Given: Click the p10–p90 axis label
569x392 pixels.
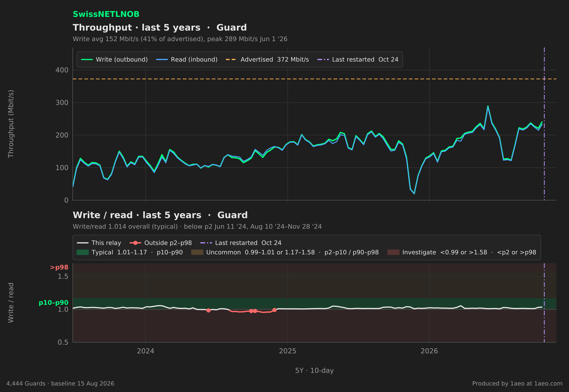Looking at the screenshot, I should coord(53,303).
